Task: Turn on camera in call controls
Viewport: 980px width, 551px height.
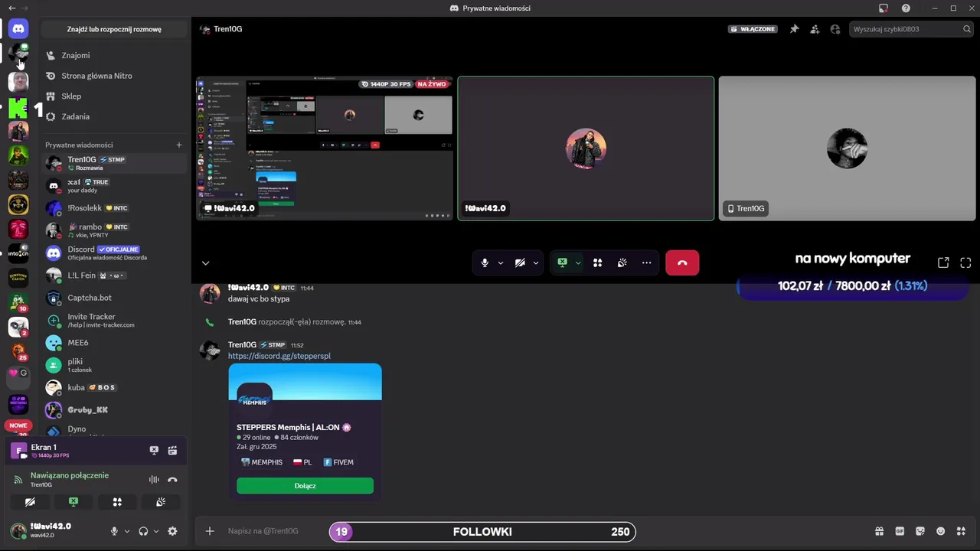Action: point(520,262)
